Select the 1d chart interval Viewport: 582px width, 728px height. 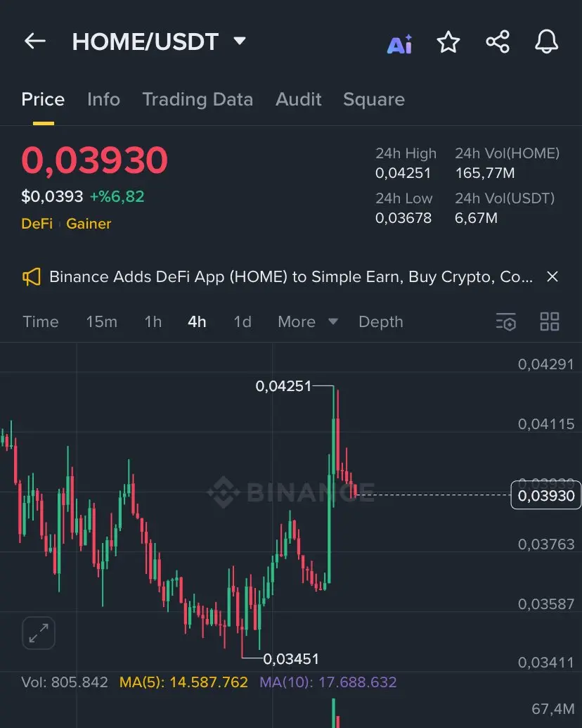tap(242, 321)
